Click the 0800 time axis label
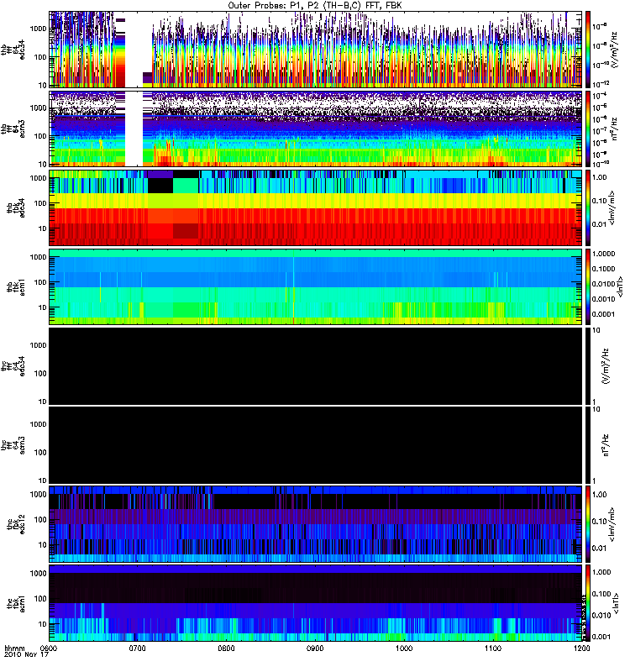The image size is (630, 672). pos(226,648)
